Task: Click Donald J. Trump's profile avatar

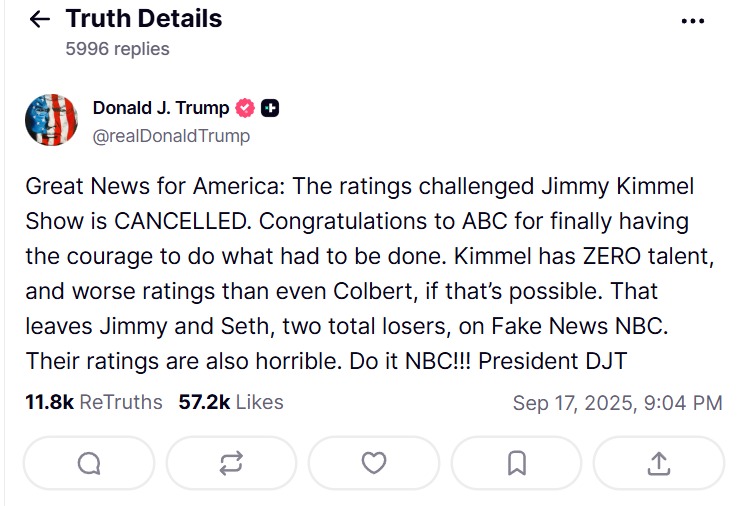Action: point(51,121)
